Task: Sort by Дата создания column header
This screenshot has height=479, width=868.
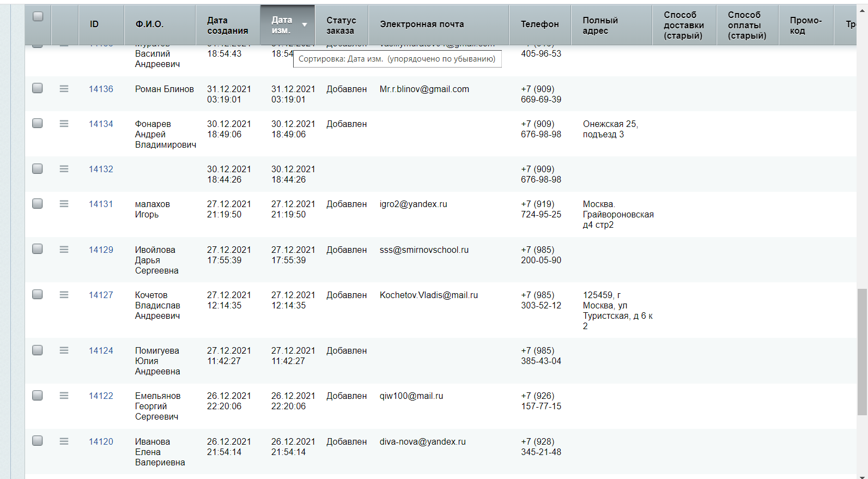Action: tap(227, 25)
